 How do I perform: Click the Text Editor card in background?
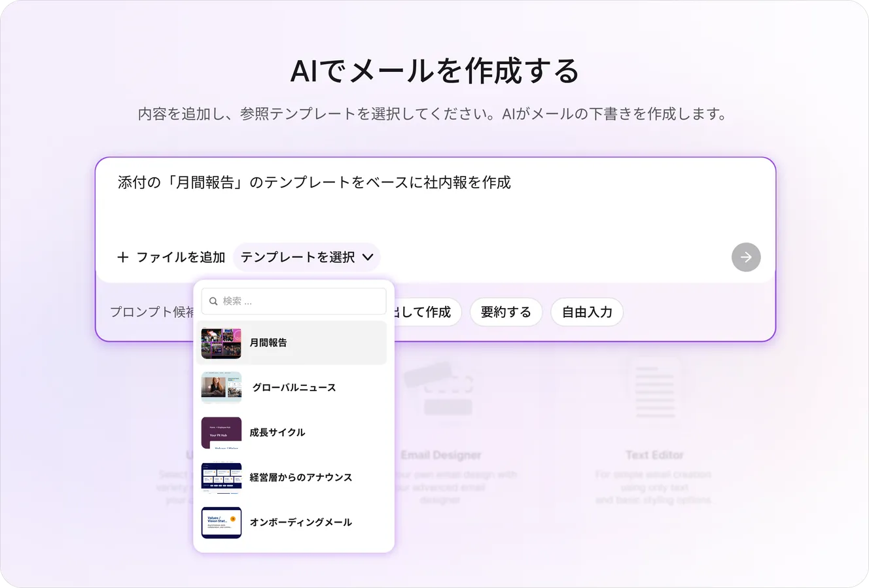tap(654, 432)
